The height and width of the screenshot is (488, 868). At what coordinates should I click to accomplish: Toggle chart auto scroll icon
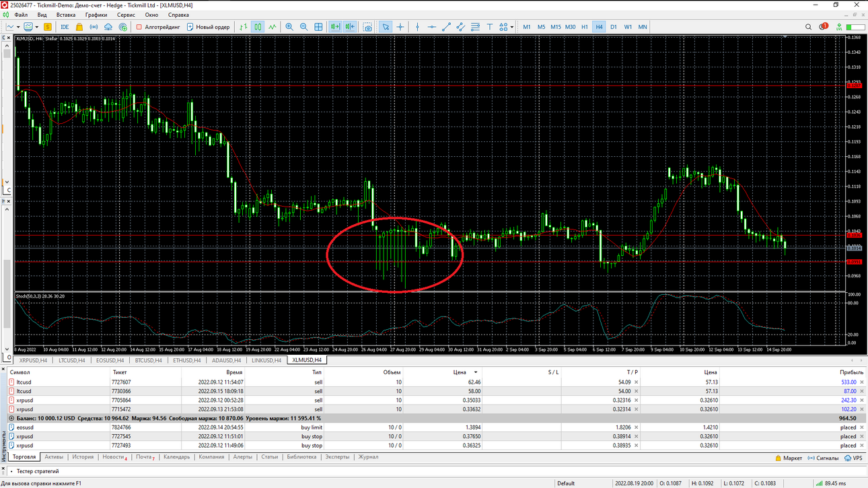click(335, 27)
